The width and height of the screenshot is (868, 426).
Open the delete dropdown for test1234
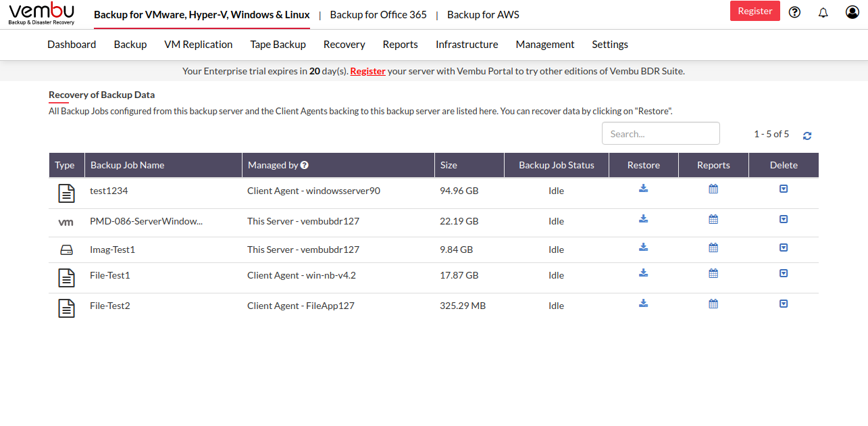coord(784,189)
